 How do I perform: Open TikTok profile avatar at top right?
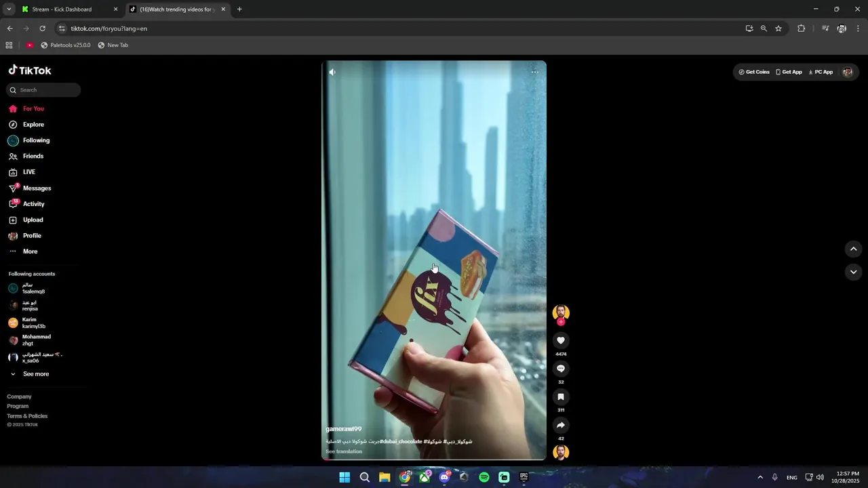[848, 72]
